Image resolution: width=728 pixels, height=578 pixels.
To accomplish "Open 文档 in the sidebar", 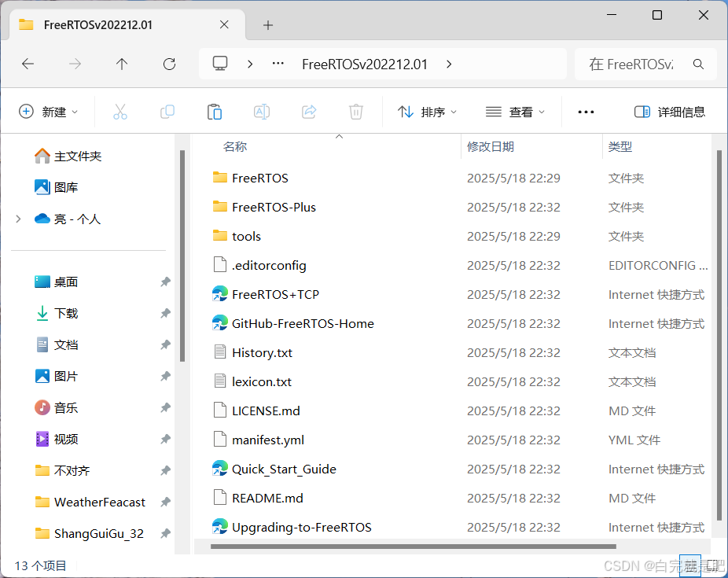I will pyautogui.click(x=56, y=344).
